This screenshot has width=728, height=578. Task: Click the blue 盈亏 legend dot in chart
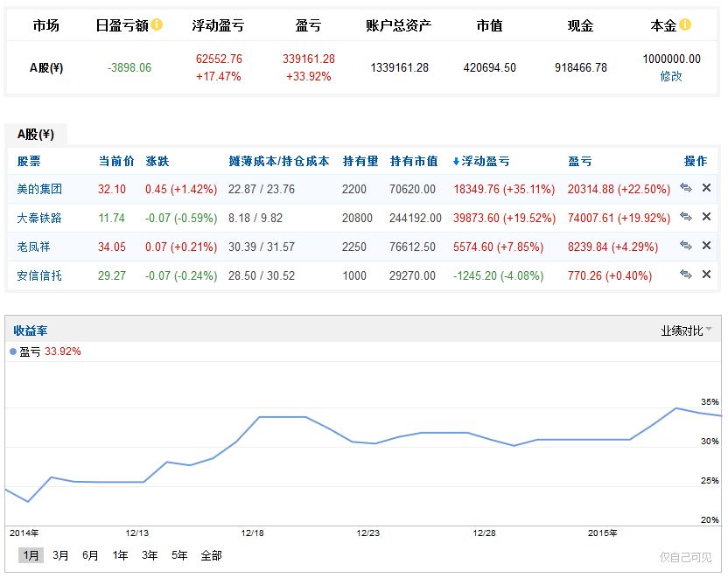tap(13, 352)
